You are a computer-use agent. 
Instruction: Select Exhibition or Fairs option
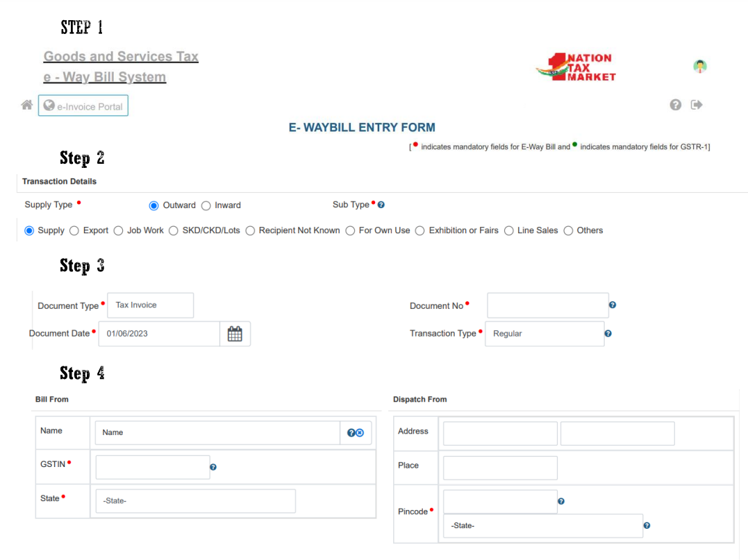point(419,230)
